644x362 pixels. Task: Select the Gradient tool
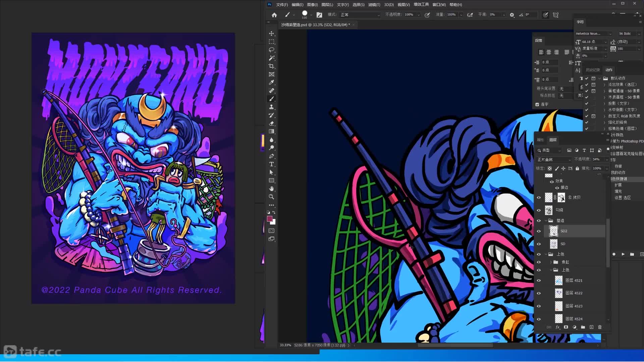click(x=272, y=131)
